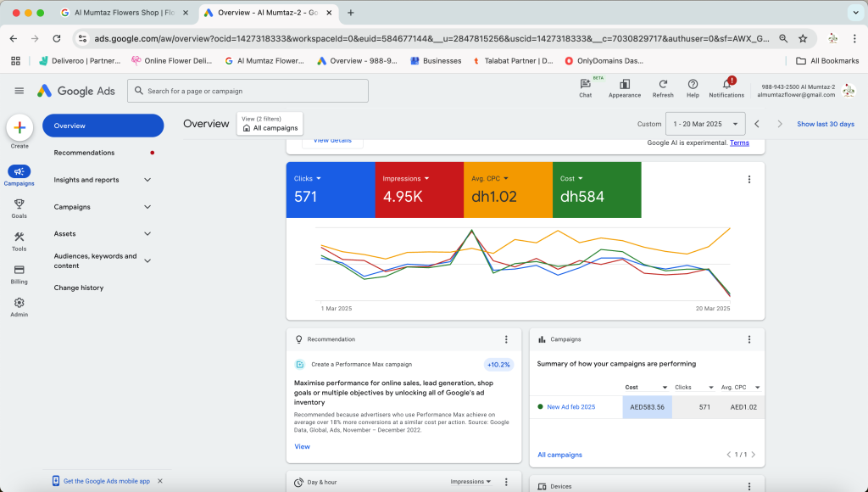Select Overview in the navigation menu
This screenshot has height=492, width=868.
pos(103,126)
